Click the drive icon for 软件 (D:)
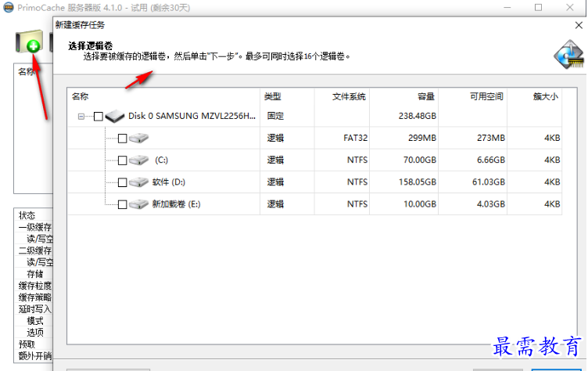Screen dimensions: 588x371 click(x=138, y=182)
